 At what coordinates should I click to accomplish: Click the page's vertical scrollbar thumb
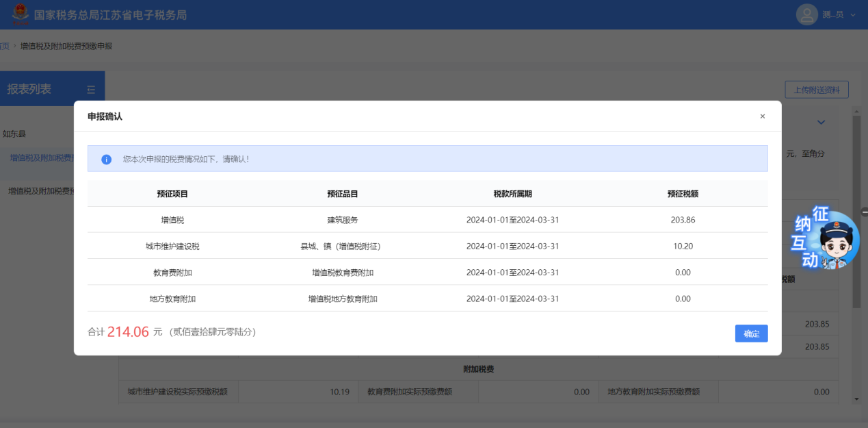click(x=856, y=211)
